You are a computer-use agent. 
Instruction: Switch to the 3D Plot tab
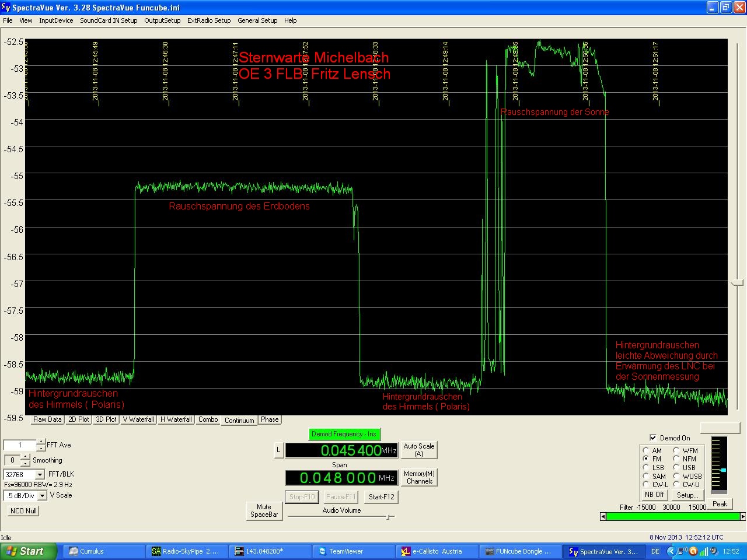tap(106, 419)
